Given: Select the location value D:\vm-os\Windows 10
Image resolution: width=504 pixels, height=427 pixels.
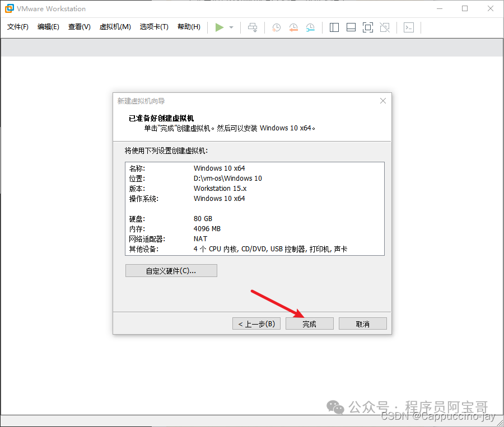Looking at the screenshot, I should click(x=227, y=179).
